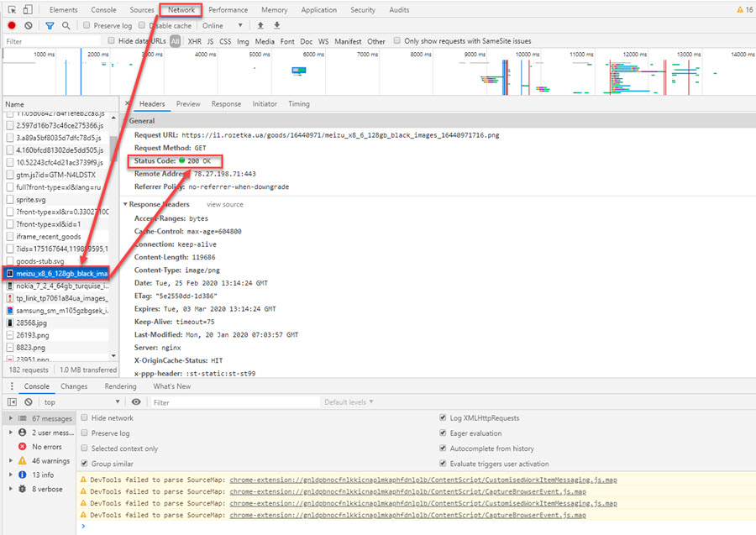Open the Online throttling dropdown
The height and width of the screenshot is (535, 756).
coord(223,25)
